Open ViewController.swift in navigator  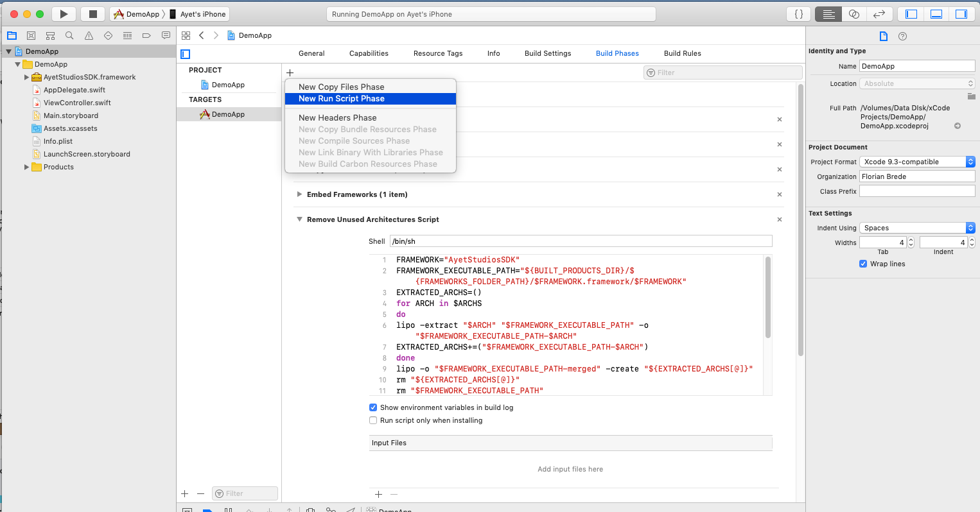[77, 103]
